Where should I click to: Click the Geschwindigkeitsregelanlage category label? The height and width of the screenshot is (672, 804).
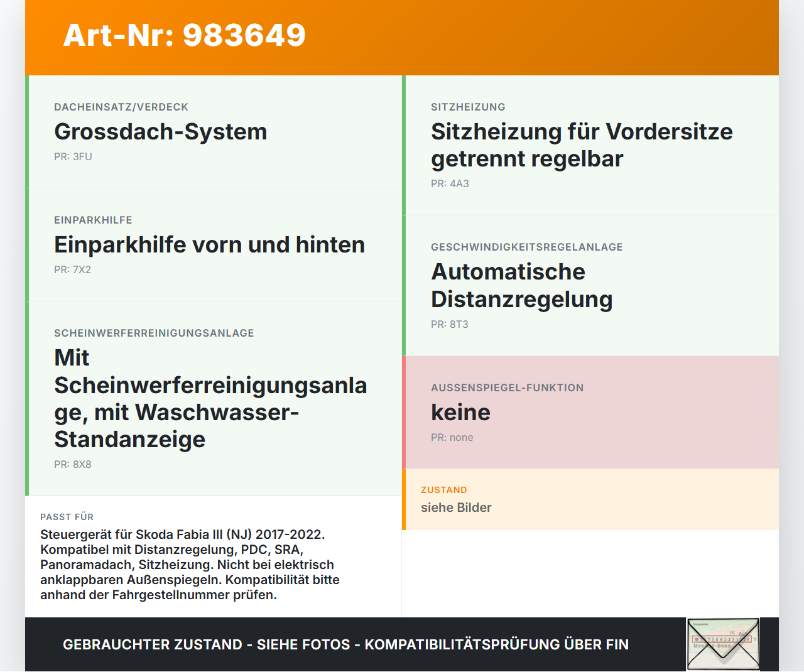pyautogui.click(x=526, y=247)
